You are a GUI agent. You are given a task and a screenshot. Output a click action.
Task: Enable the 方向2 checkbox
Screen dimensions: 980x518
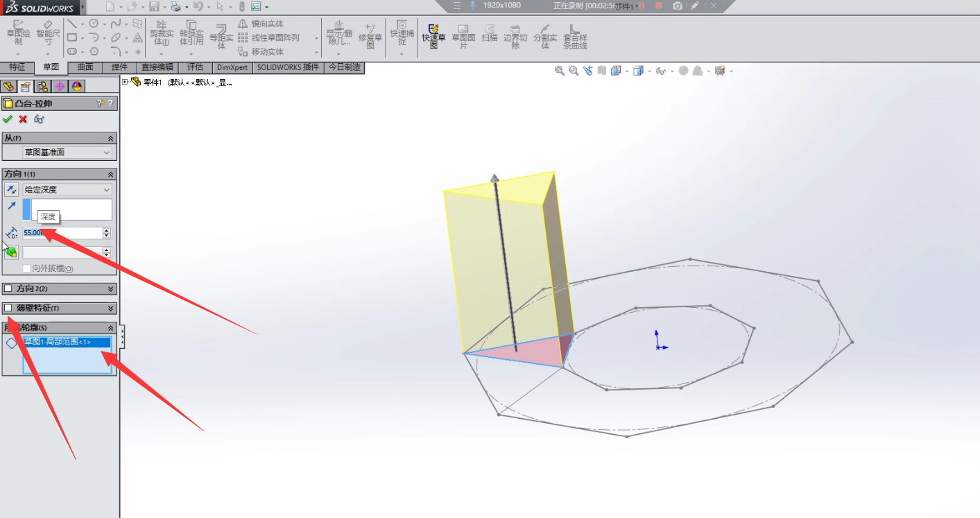coord(8,288)
